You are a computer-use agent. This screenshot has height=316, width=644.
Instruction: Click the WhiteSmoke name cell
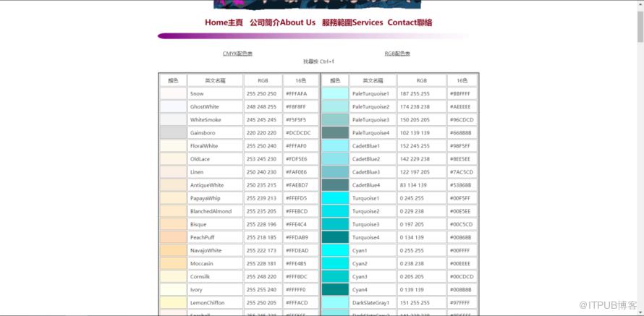(x=215, y=120)
